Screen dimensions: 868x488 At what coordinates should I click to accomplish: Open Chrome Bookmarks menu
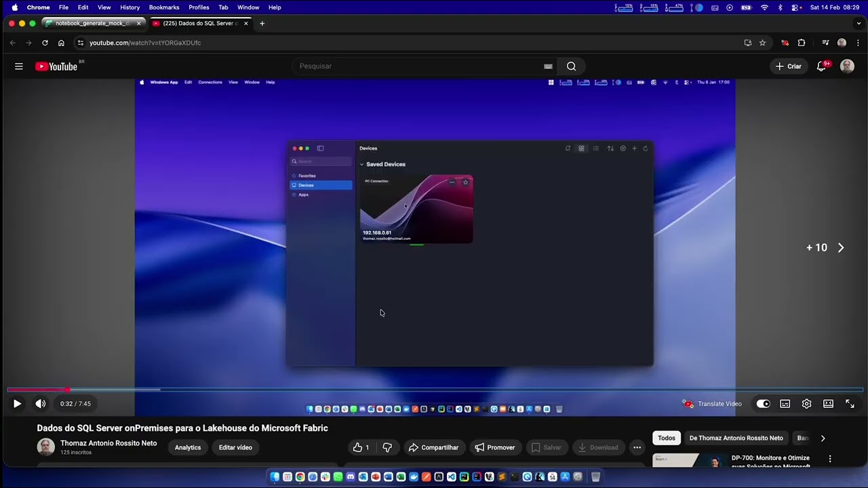(164, 7)
